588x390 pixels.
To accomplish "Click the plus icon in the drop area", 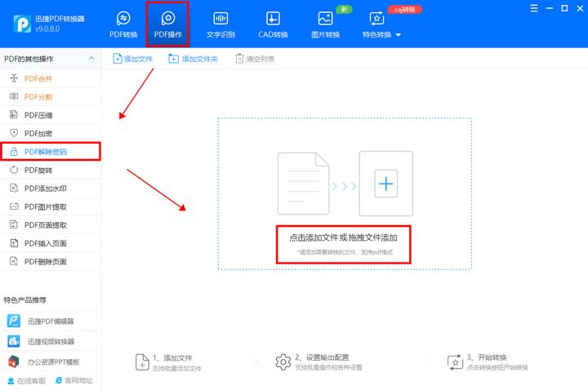I will (x=385, y=184).
